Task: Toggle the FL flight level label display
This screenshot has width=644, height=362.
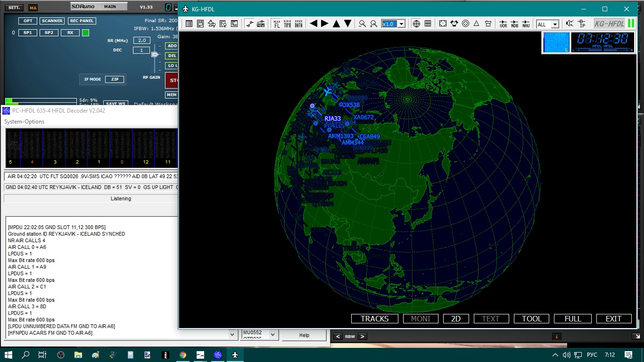Action: 277,24
